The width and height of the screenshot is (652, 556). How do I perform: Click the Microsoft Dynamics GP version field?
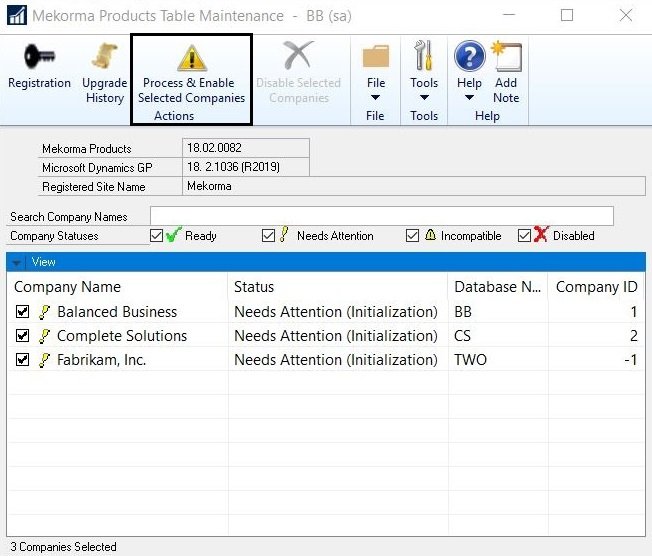(246, 167)
